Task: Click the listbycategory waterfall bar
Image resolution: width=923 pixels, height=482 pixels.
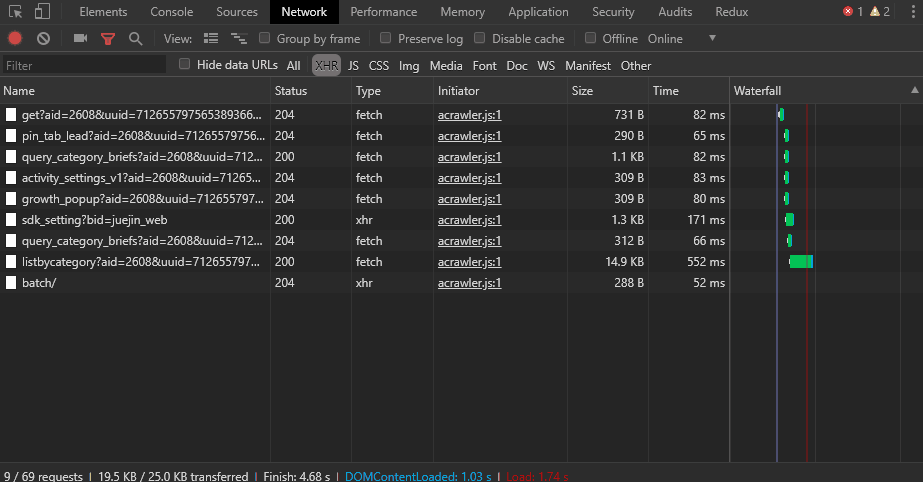Action: [x=801, y=262]
